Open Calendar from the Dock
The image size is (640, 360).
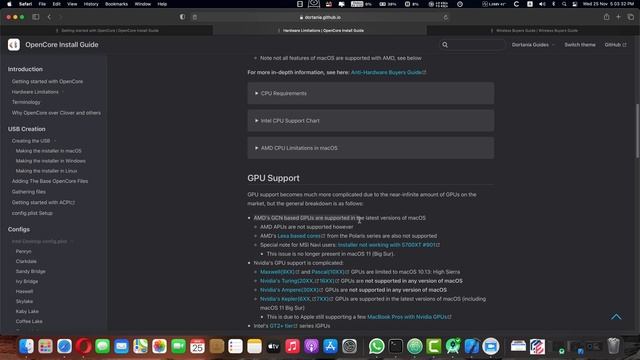tap(198, 347)
